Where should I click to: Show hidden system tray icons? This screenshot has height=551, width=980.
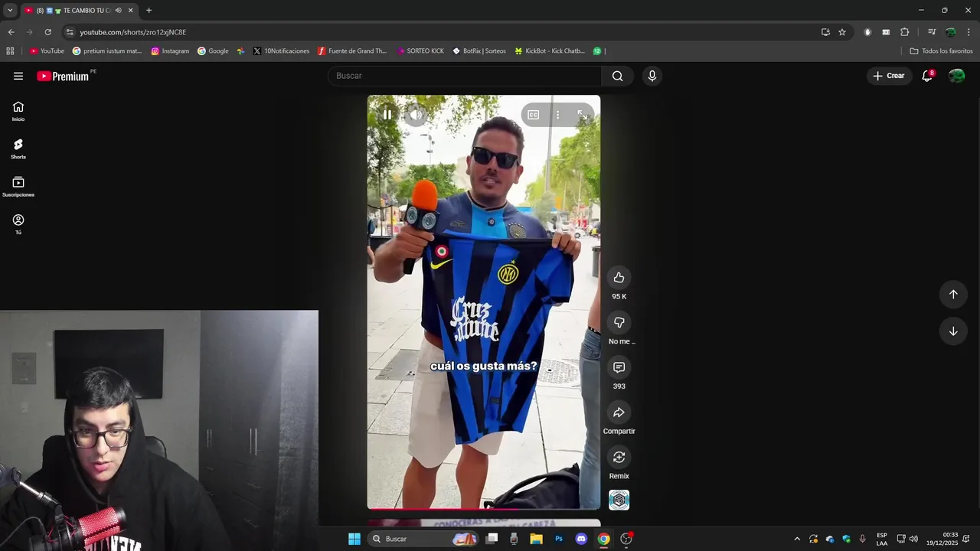797,539
